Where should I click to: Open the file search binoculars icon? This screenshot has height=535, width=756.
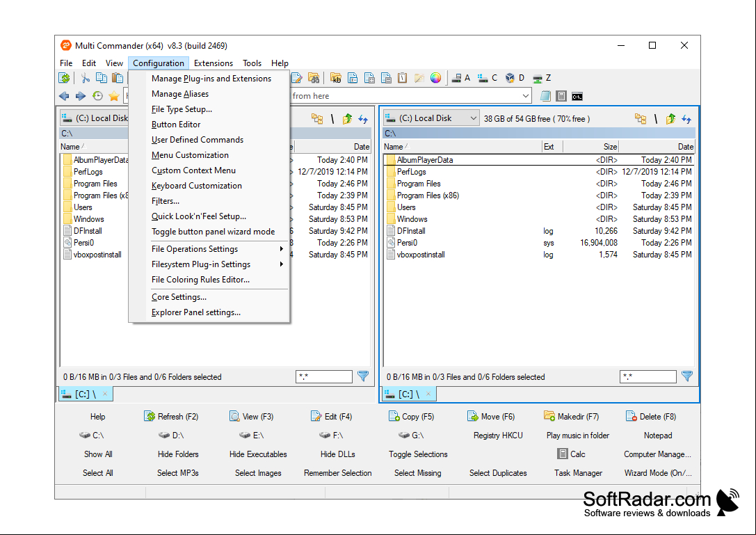coord(314,78)
